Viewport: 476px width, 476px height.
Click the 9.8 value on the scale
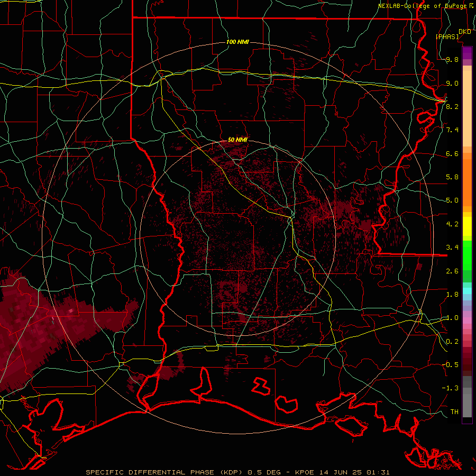click(x=452, y=60)
